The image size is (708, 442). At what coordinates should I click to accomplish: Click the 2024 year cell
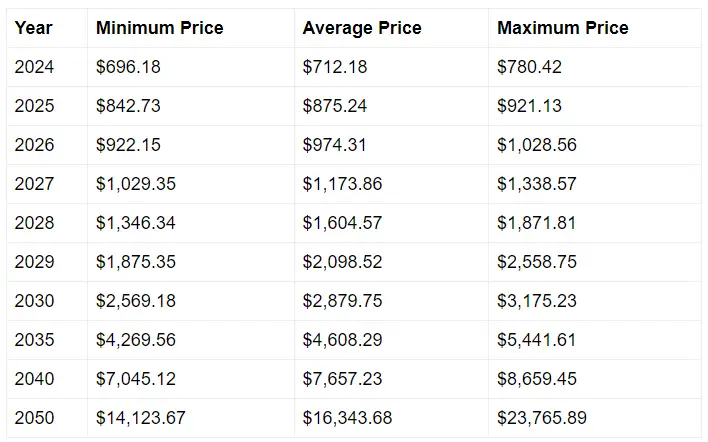point(35,67)
